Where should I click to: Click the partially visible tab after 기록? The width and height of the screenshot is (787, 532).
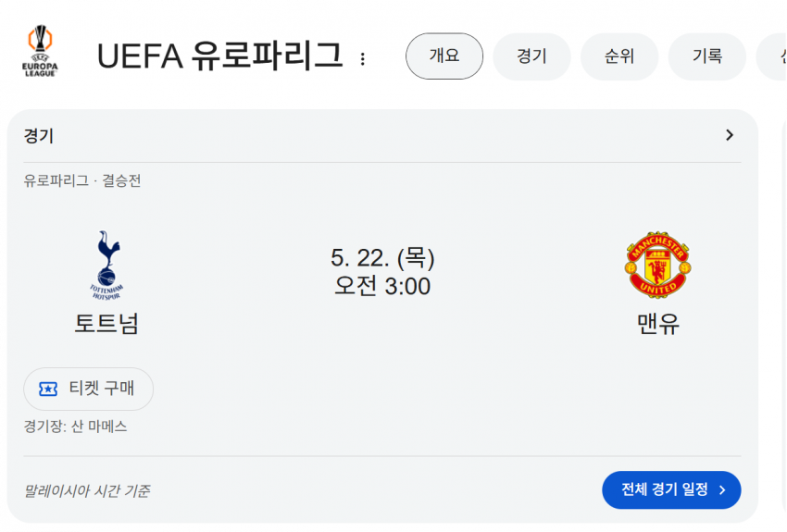pyautogui.click(x=772, y=56)
